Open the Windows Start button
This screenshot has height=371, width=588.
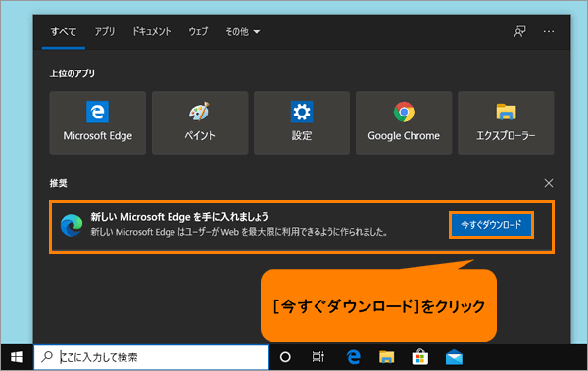pyautogui.click(x=17, y=357)
